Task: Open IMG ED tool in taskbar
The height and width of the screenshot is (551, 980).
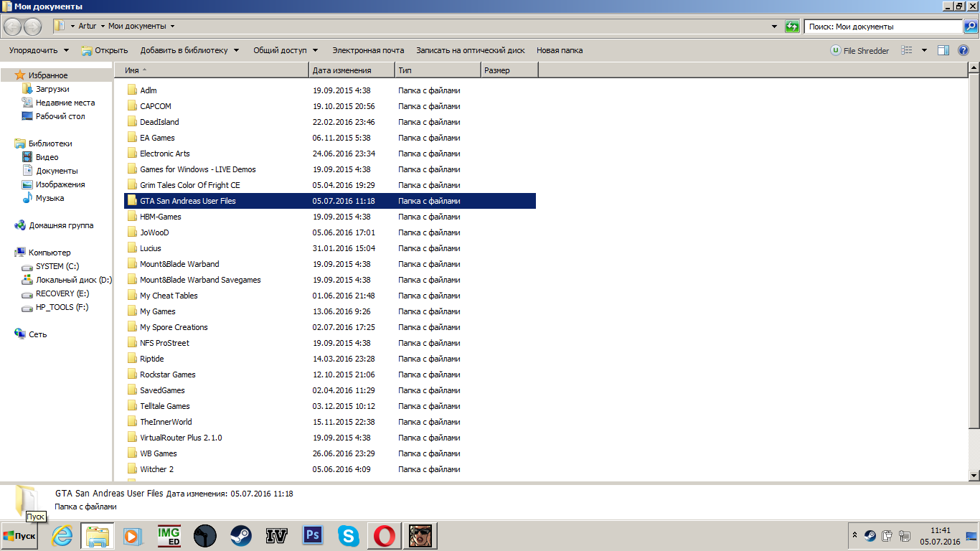Action: 169,536
